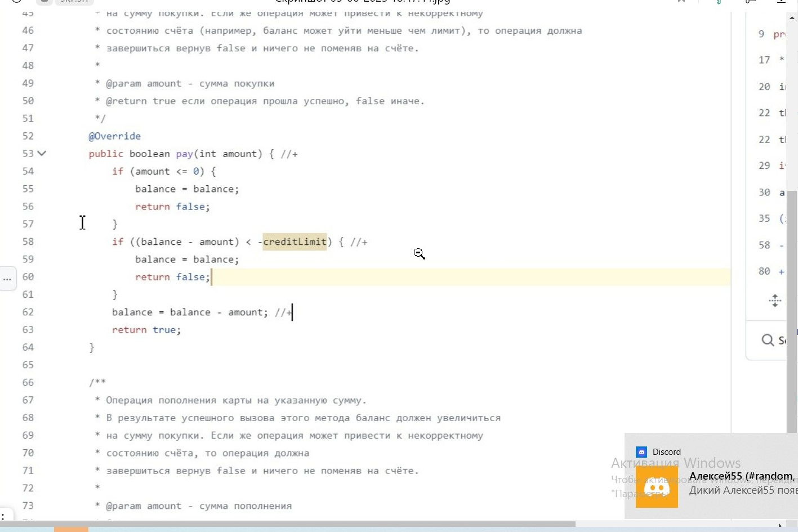
Task: Click the circular icon at the top left
Action: pyautogui.click(x=16, y=2)
